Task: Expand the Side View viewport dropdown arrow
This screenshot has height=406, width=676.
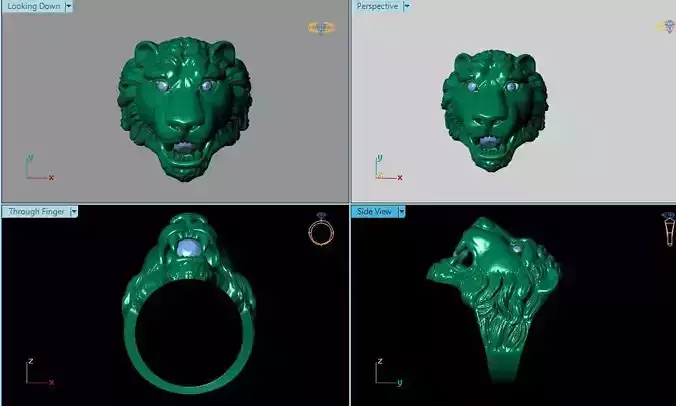Action: (x=401, y=212)
